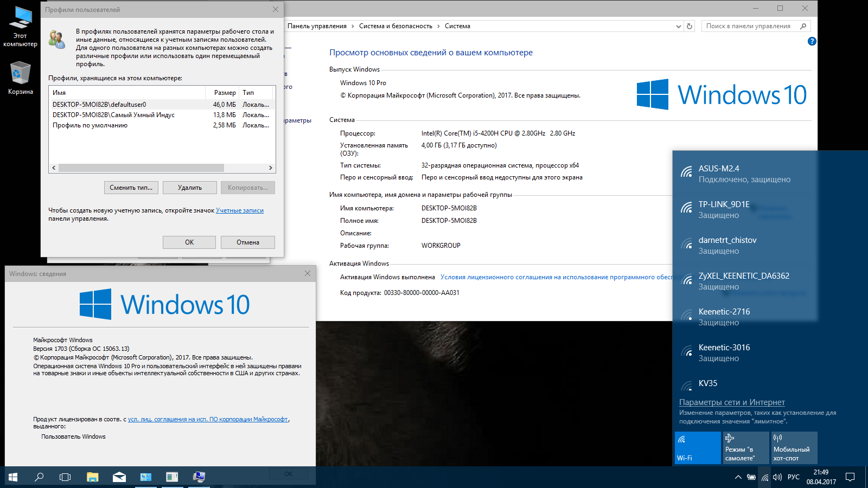Open taskbar search magnifier
Screen dimensions: 868x488
[x=39, y=477]
